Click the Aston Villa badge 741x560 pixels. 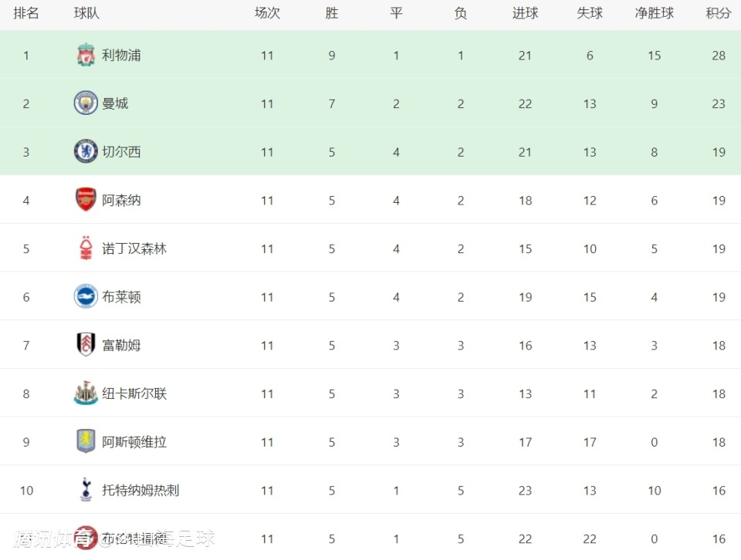tap(86, 441)
